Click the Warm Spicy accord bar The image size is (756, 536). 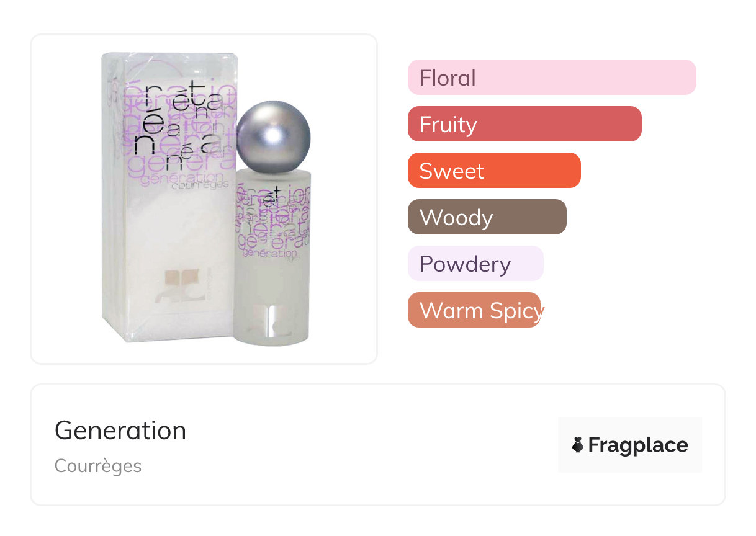pos(474,310)
